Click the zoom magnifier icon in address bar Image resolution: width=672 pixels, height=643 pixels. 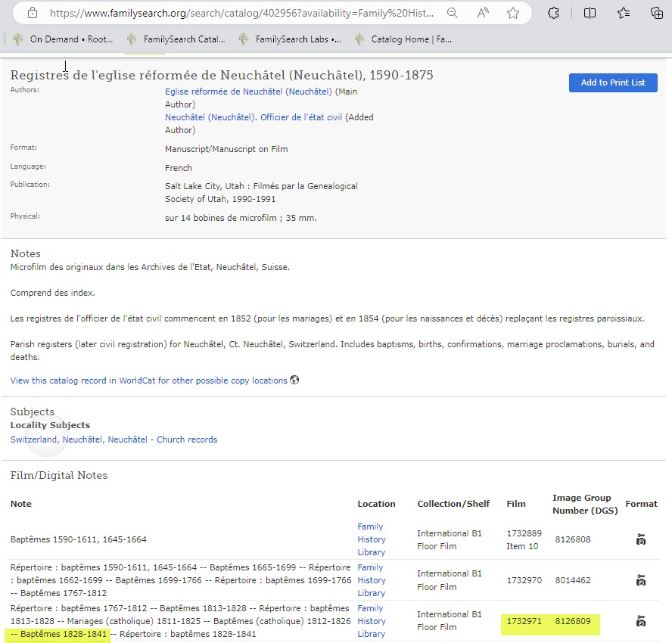click(452, 14)
